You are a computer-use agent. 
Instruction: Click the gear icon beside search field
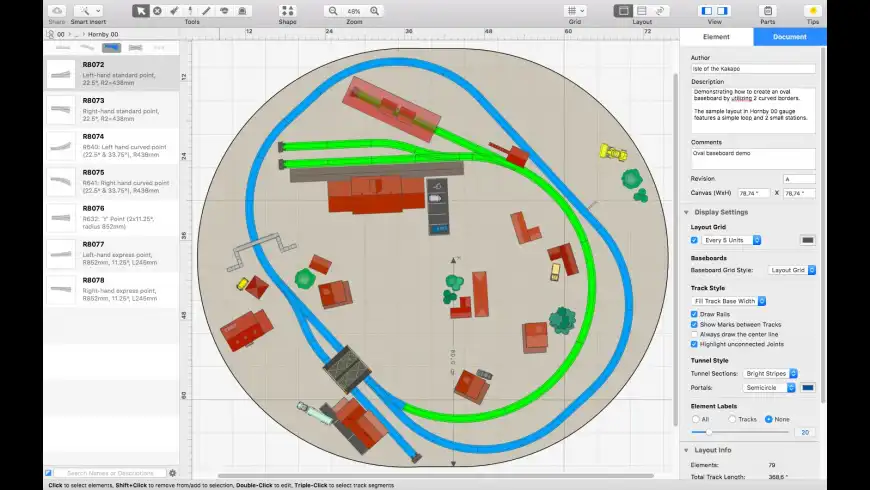173,473
